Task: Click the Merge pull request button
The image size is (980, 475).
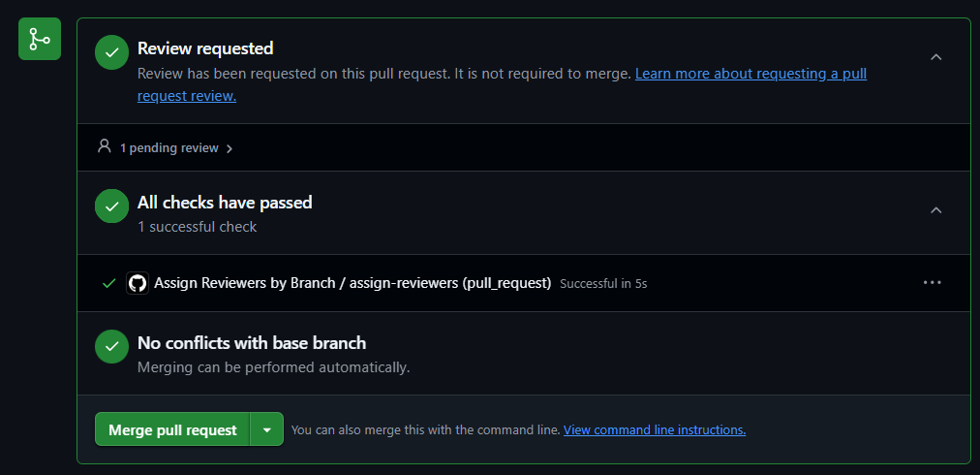Action: coord(172,429)
